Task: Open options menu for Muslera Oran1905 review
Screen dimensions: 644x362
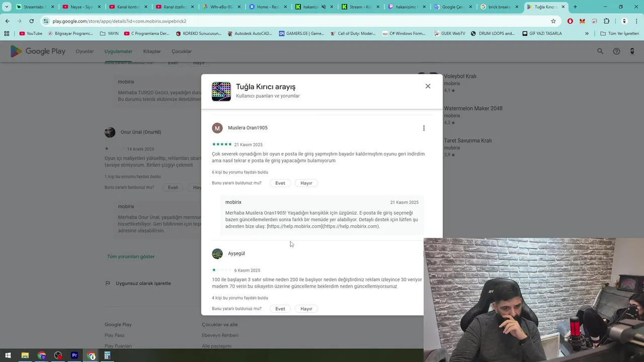Action: point(424,128)
